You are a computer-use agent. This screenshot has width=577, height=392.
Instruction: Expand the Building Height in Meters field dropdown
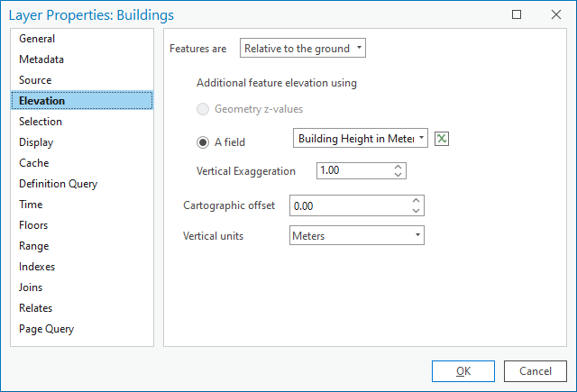pyautogui.click(x=361, y=138)
